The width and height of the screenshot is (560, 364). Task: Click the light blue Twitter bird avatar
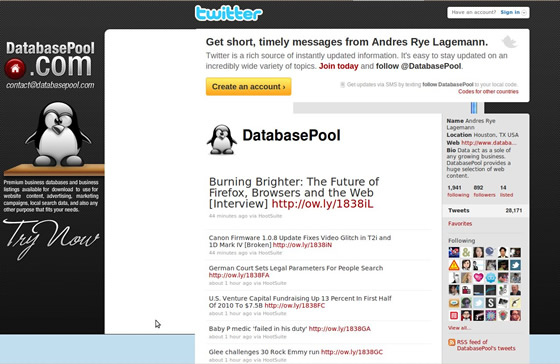tap(479, 303)
